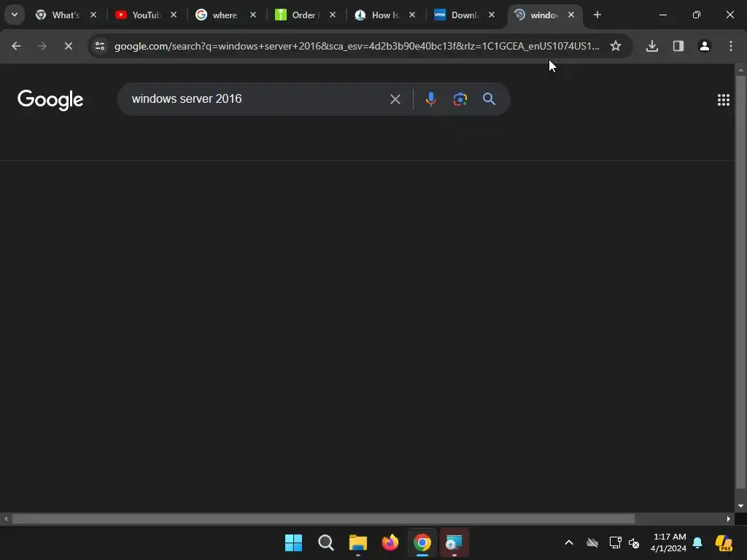Close the "How Is" tab
The width and height of the screenshot is (747, 560).
tap(412, 15)
